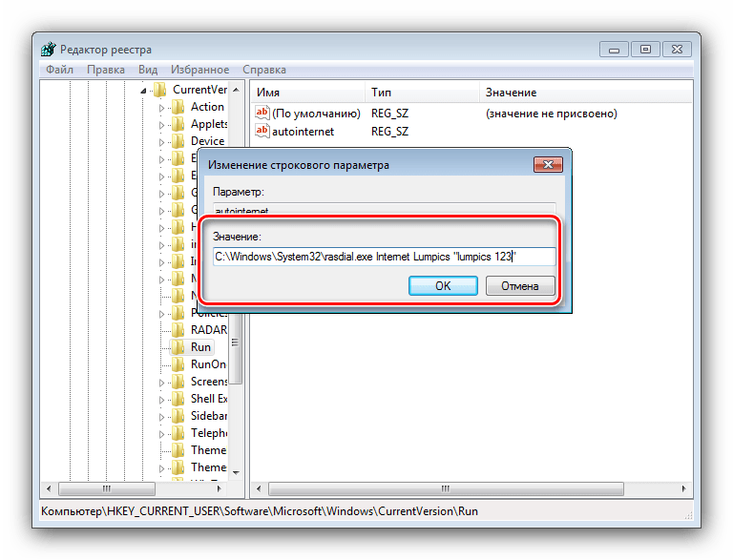Click the REG_SZ type of autointernet
This screenshot has height=560, width=733.
pos(389,132)
